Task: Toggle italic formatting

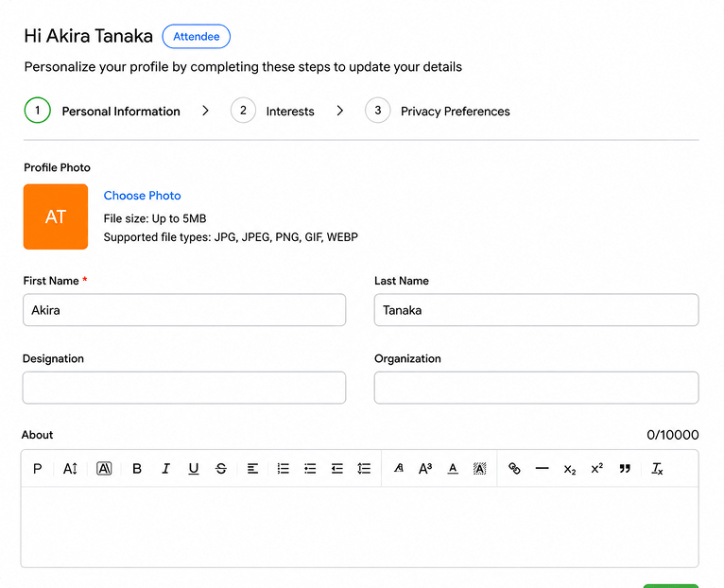Action: click(165, 469)
